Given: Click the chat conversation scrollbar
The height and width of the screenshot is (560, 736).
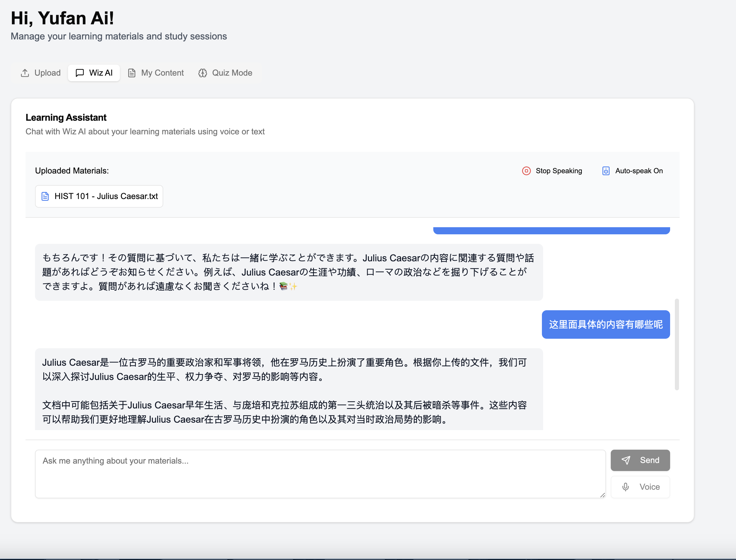Looking at the screenshot, I should (677, 344).
